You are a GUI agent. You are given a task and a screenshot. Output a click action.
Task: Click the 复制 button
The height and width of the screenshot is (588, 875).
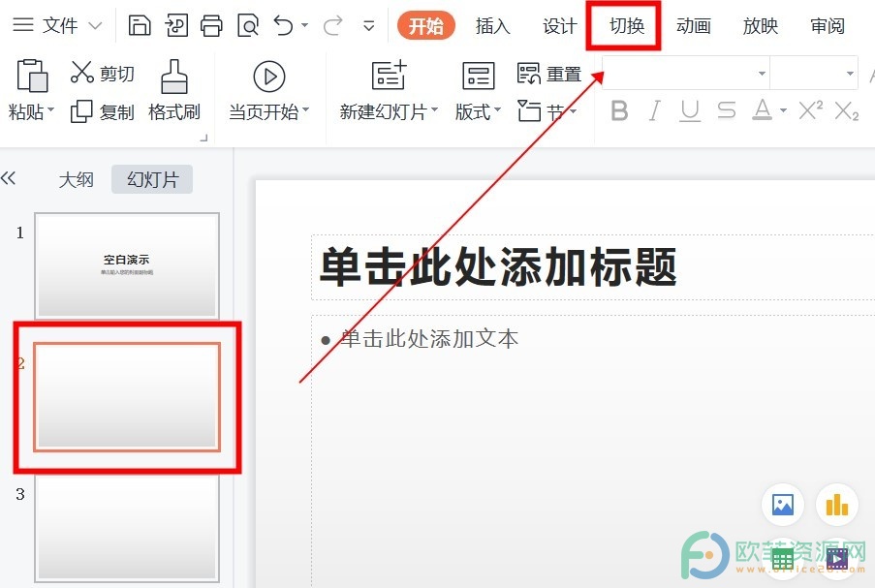point(102,111)
